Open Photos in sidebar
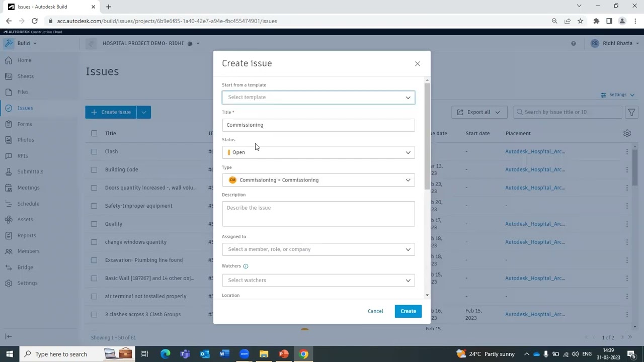Screen dimensions: 644x362 click(x=26, y=140)
